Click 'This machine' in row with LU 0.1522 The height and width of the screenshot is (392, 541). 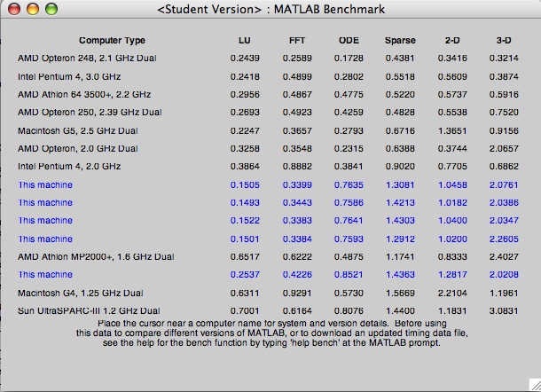[x=45, y=221]
